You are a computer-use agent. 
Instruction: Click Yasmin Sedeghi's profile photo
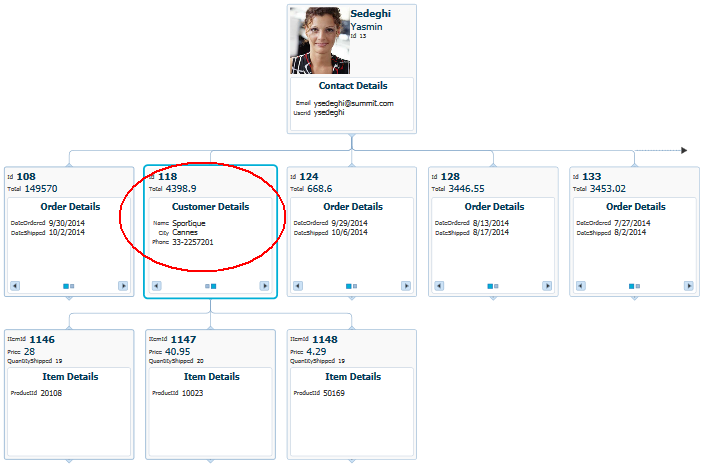click(320, 40)
